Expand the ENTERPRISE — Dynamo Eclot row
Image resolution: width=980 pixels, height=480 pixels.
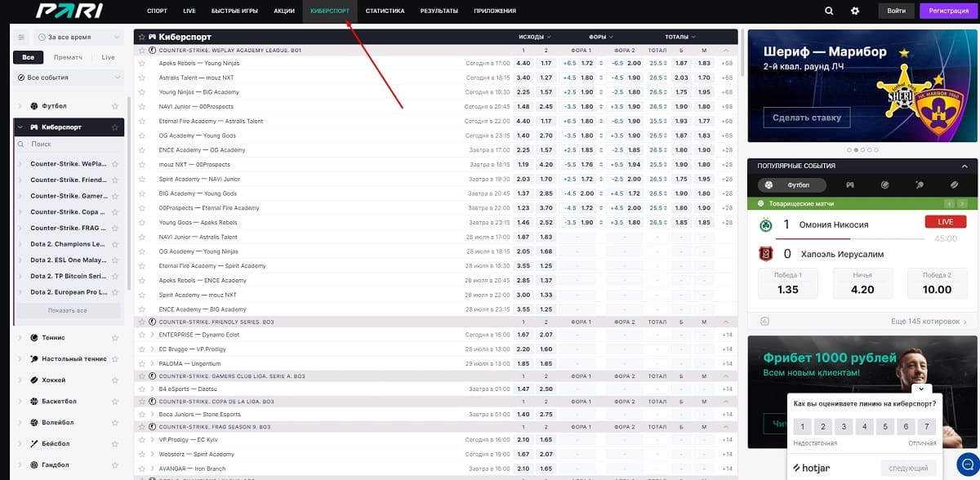point(152,335)
